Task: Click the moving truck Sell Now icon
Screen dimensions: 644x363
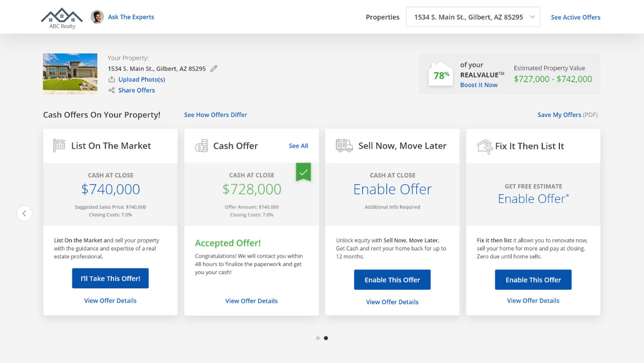Action: [344, 146]
